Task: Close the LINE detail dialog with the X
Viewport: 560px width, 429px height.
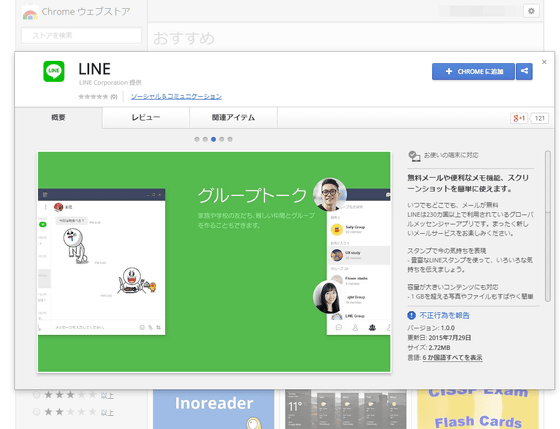Action: (544, 62)
